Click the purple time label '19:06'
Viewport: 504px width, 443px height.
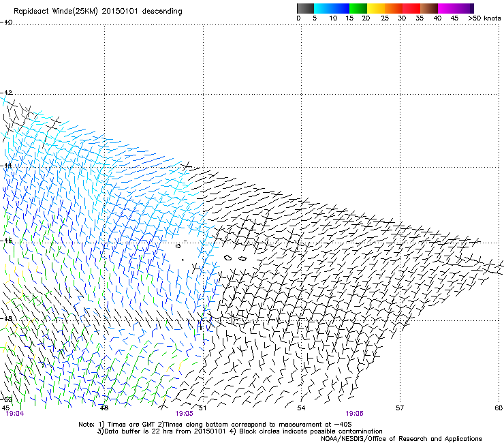coord(355,414)
